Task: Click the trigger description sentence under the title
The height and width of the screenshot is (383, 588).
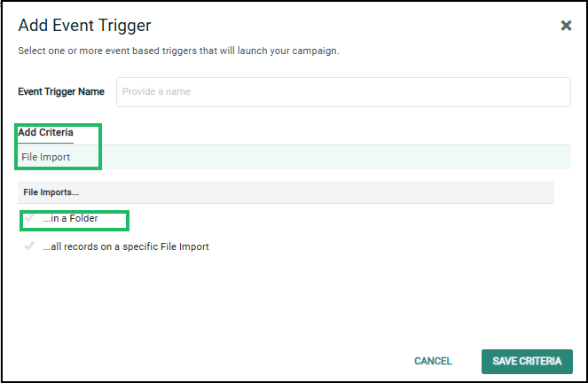Action: pyautogui.click(x=178, y=51)
